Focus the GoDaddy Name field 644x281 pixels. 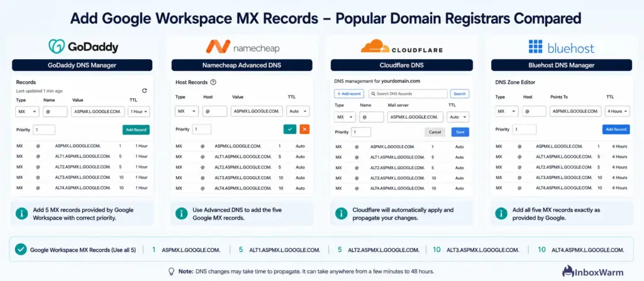55,111
